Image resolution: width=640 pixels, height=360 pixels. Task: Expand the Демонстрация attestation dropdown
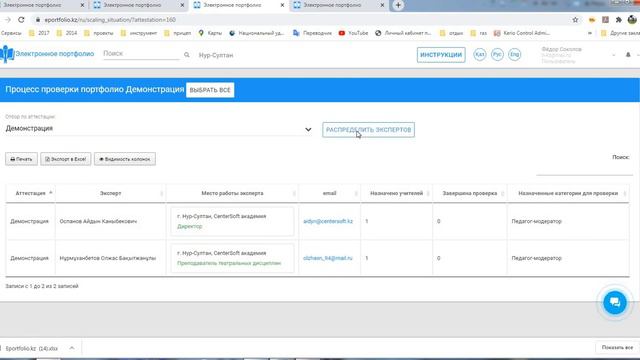(158, 129)
